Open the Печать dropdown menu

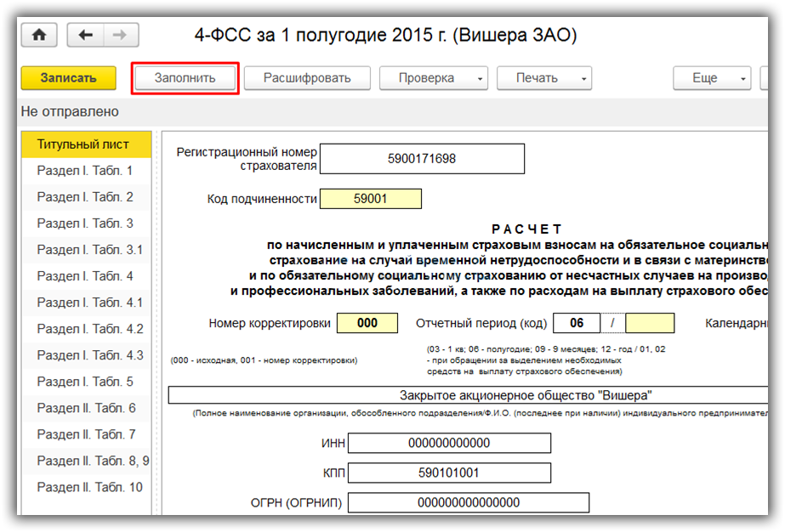click(x=544, y=78)
